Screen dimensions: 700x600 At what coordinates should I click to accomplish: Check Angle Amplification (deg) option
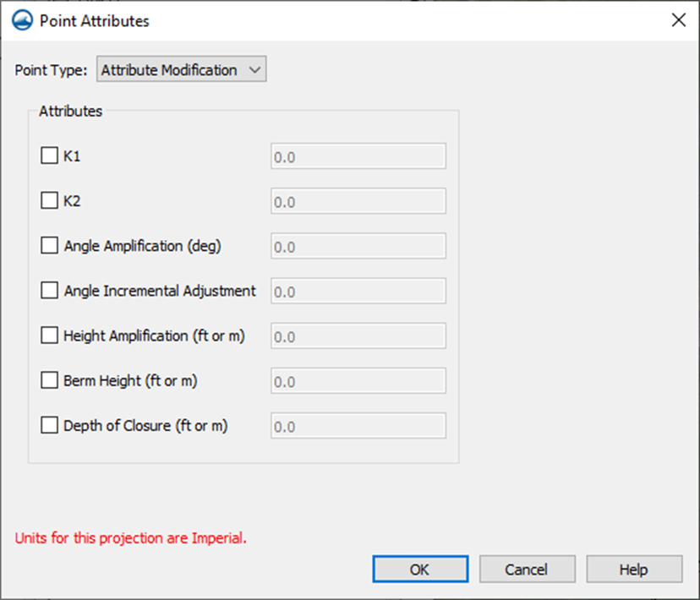pyautogui.click(x=49, y=245)
